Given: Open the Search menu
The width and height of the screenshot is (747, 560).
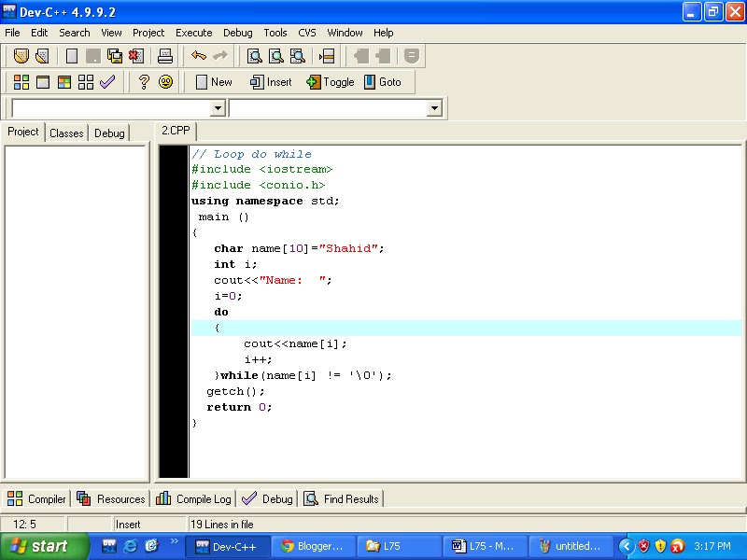Looking at the screenshot, I should [75, 33].
